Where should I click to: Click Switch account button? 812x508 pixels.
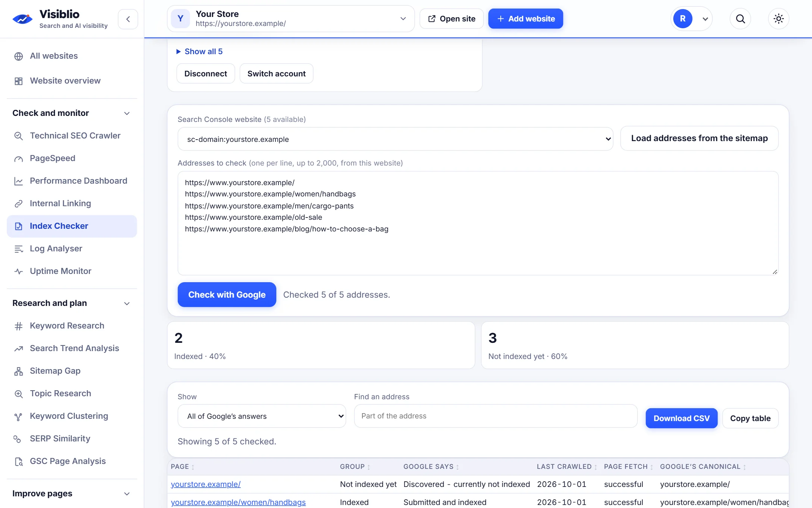[x=276, y=74]
